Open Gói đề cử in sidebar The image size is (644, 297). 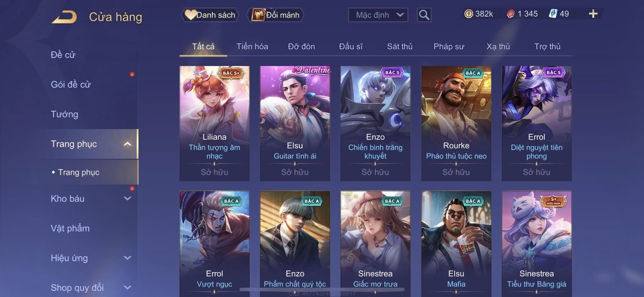click(x=71, y=84)
